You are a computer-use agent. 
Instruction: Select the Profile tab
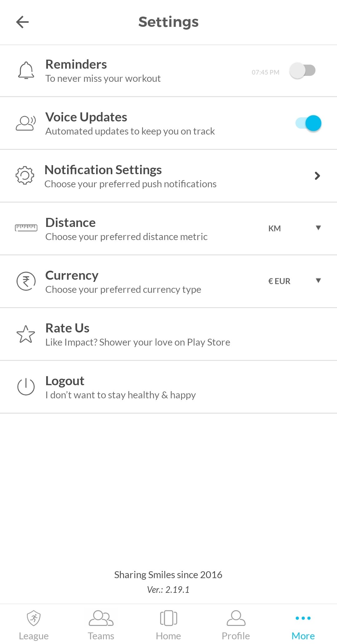coord(236,625)
